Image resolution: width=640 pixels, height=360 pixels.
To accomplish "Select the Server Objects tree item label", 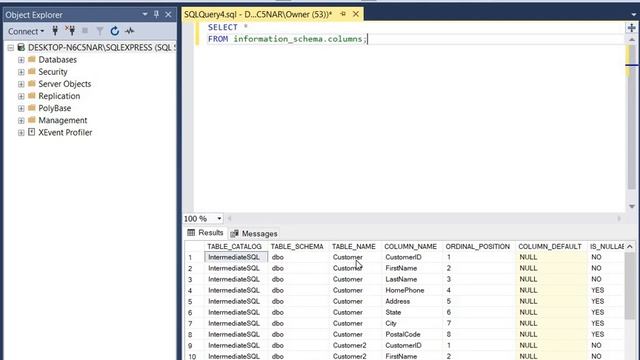I will [x=64, y=84].
